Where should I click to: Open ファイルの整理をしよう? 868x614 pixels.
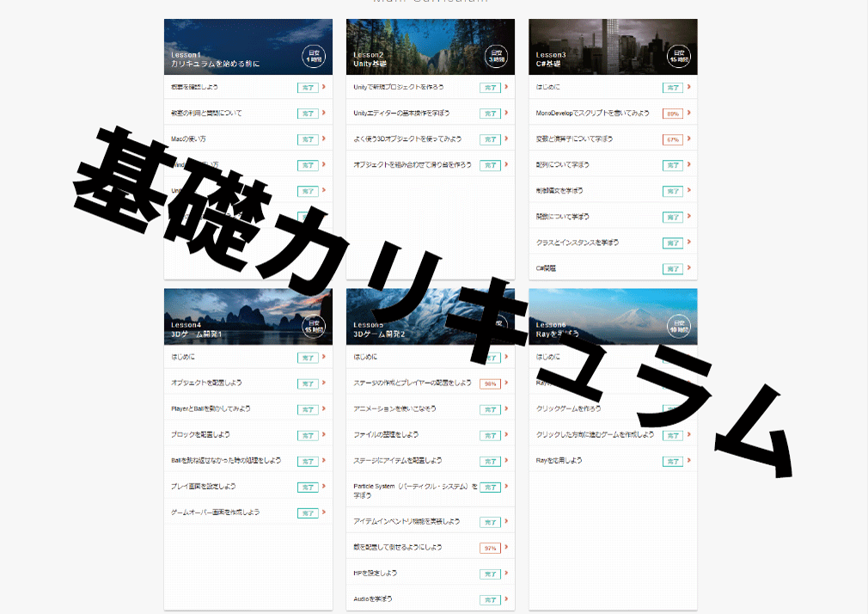(430, 434)
